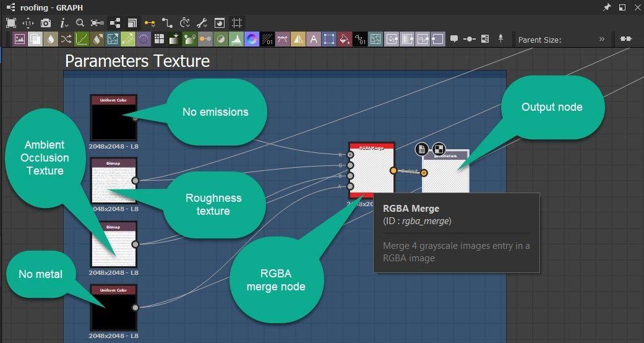Insert a comment using the speech bubble icon

pos(454,40)
